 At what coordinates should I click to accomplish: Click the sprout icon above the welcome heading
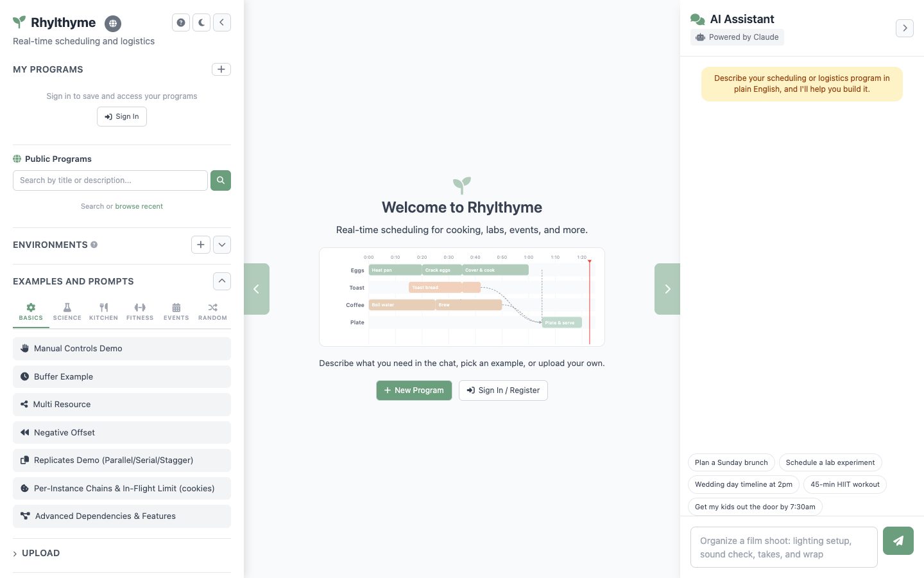click(x=462, y=185)
